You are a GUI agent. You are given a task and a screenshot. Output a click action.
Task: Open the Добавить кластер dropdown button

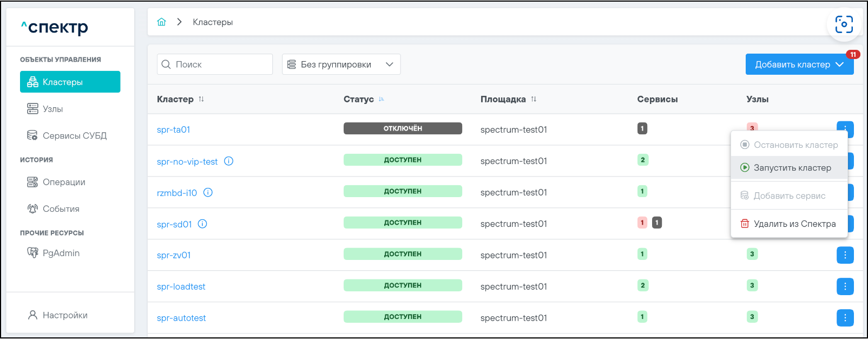click(799, 64)
